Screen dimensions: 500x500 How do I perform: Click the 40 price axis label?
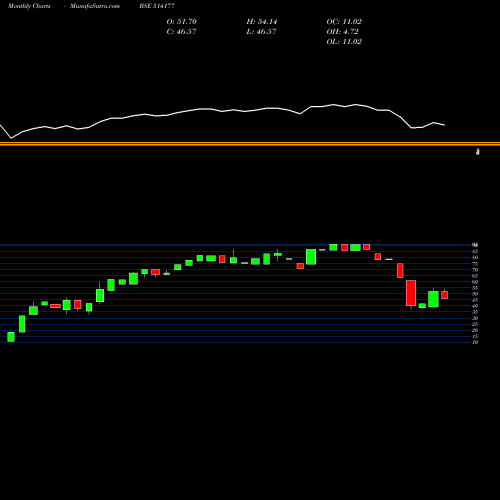coord(475,306)
